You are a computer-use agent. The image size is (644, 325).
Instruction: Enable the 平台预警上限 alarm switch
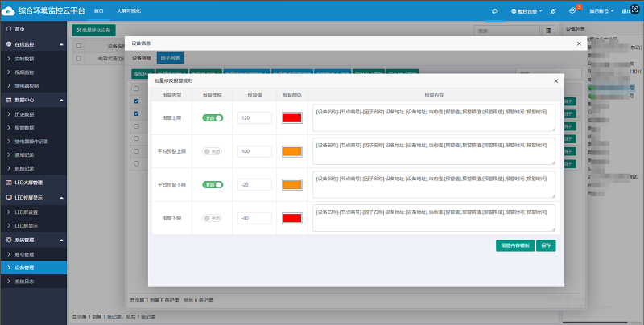pyautogui.click(x=213, y=151)
